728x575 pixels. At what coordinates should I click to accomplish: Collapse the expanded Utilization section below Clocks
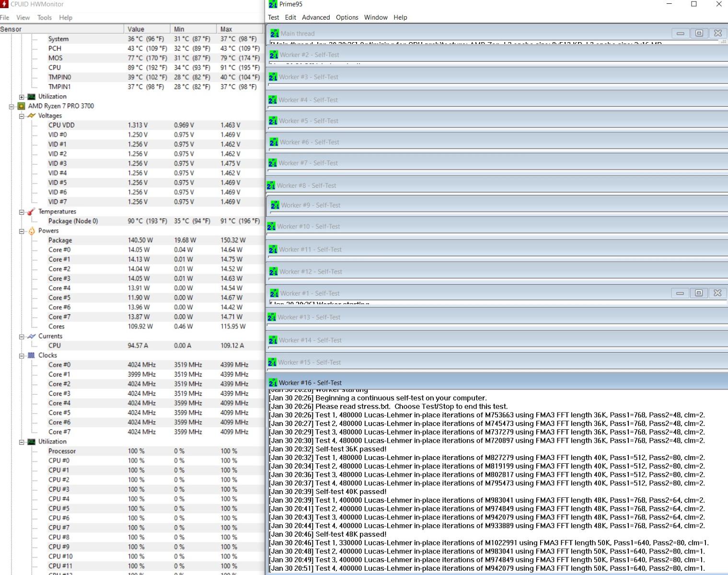[22, 442]
